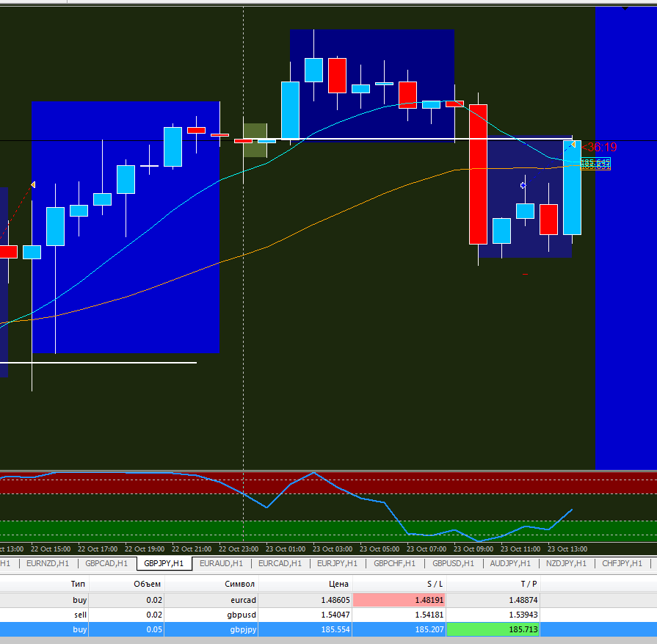
Task: Select the GBPJPY,H1 chart tab
Action: [164, 563]
